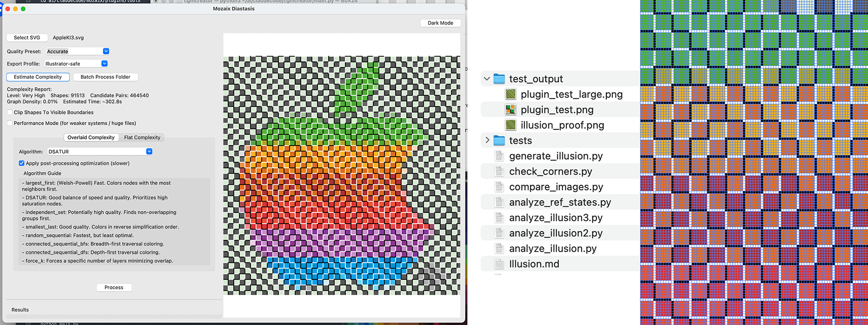
Task: Click the Algorithm Guide heading
Action: 42,173
